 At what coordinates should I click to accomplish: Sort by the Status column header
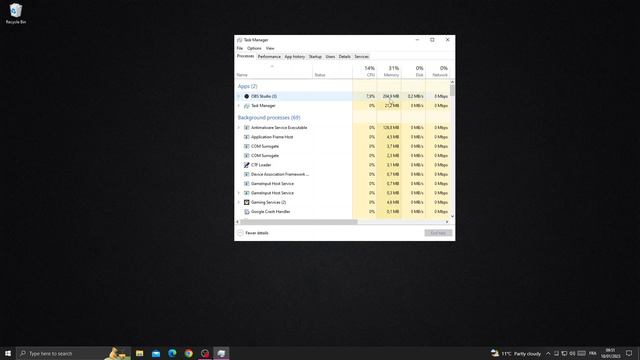(x=332, y=71)
